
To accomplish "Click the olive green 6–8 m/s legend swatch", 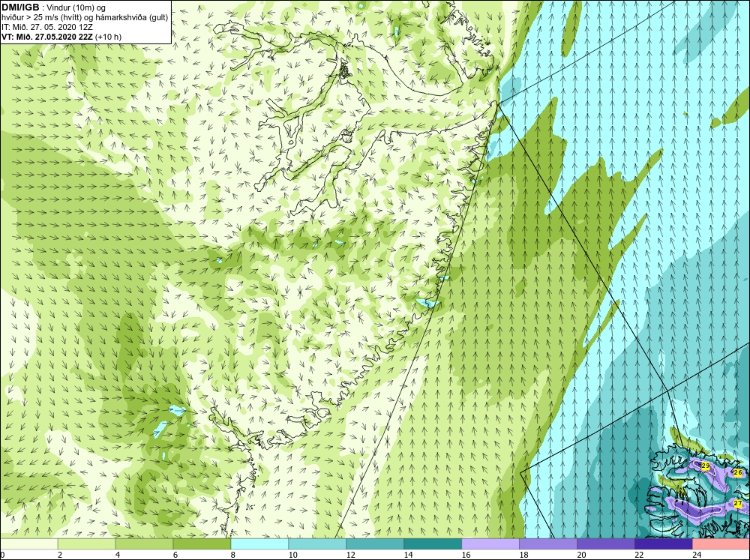I will pos(202,544).
